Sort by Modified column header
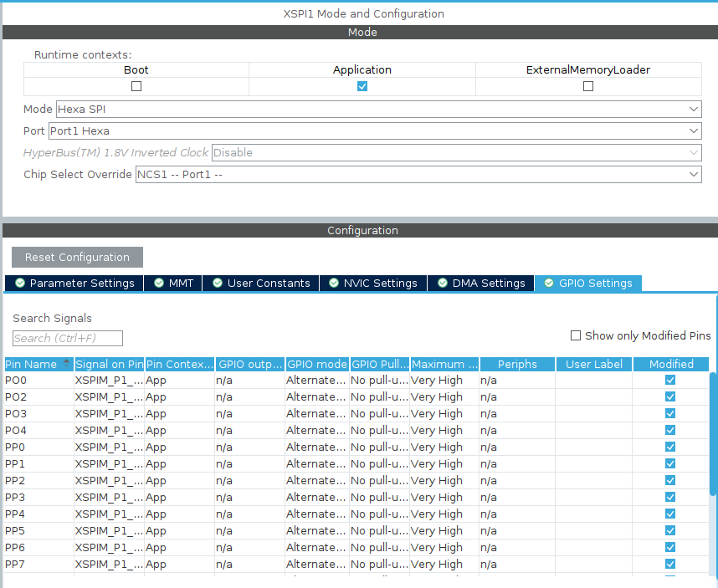Screen dimensions: 718x588 (671, 364)
